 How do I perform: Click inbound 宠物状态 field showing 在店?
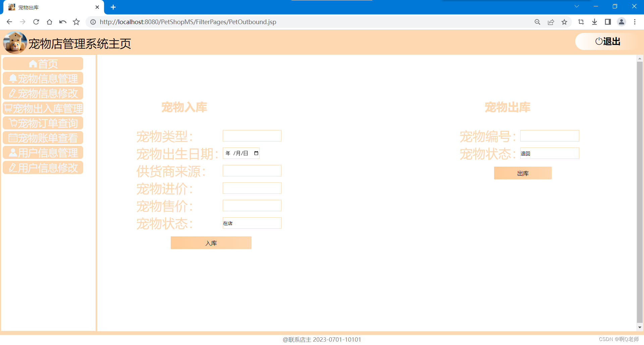(252, 223)
